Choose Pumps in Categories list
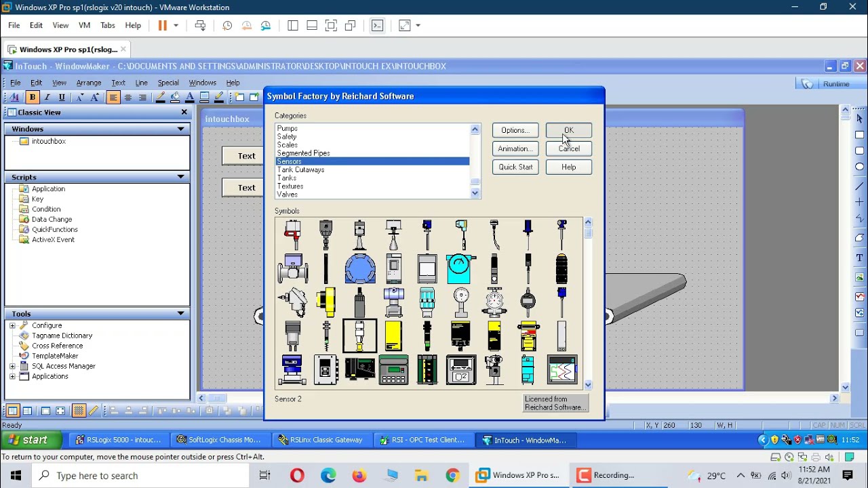This screenshot has width=868, height=488. 288,128
